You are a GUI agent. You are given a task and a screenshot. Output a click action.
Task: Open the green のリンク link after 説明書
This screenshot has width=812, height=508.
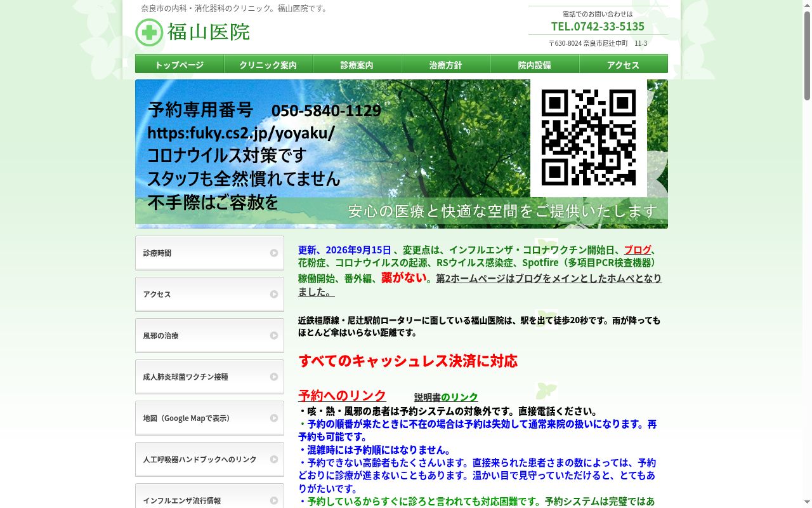459,397
